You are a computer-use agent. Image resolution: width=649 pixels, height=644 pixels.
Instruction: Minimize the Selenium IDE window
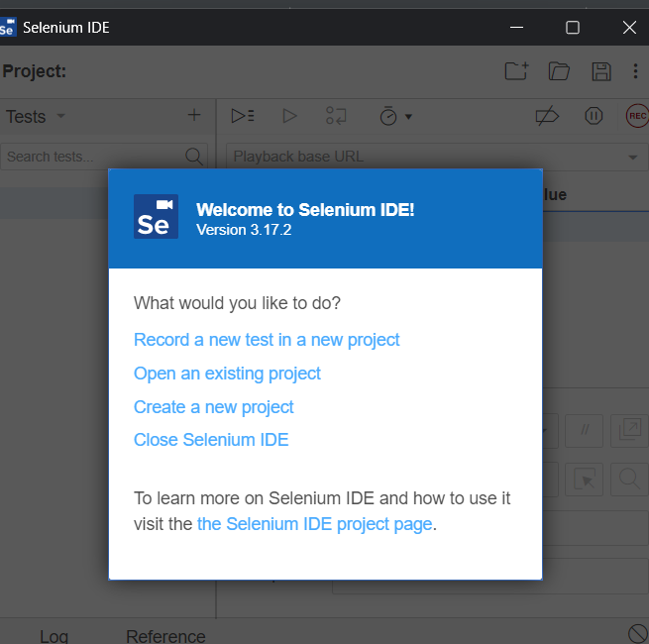tap(516, 28)
